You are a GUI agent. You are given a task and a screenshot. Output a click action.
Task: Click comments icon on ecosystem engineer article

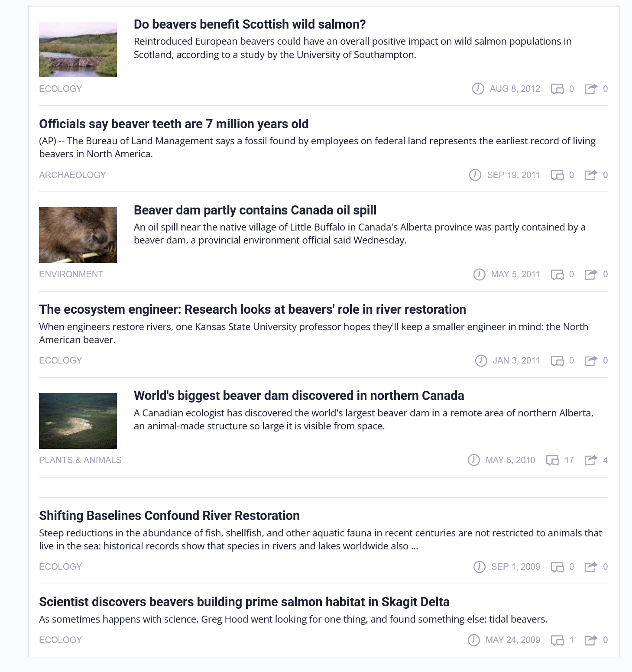coord(557,360)
